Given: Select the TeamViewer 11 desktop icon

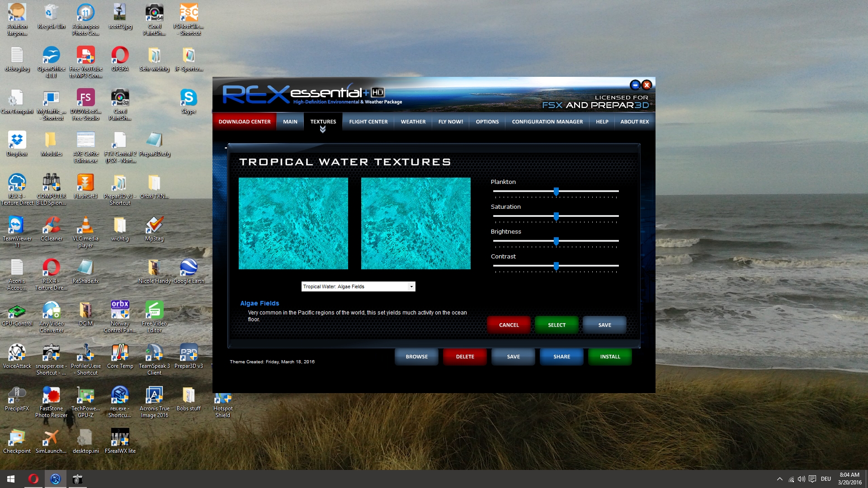Looking at the screenshot, I should (17, 232).
